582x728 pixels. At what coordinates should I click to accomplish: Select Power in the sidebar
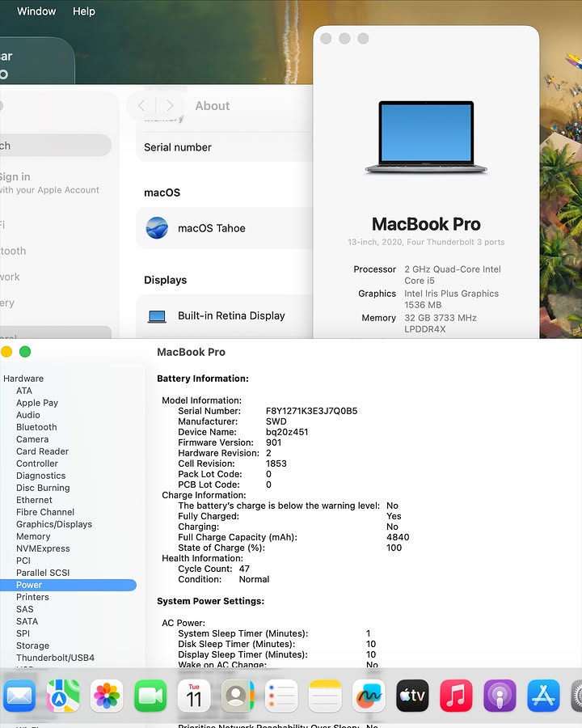point(68,585)
